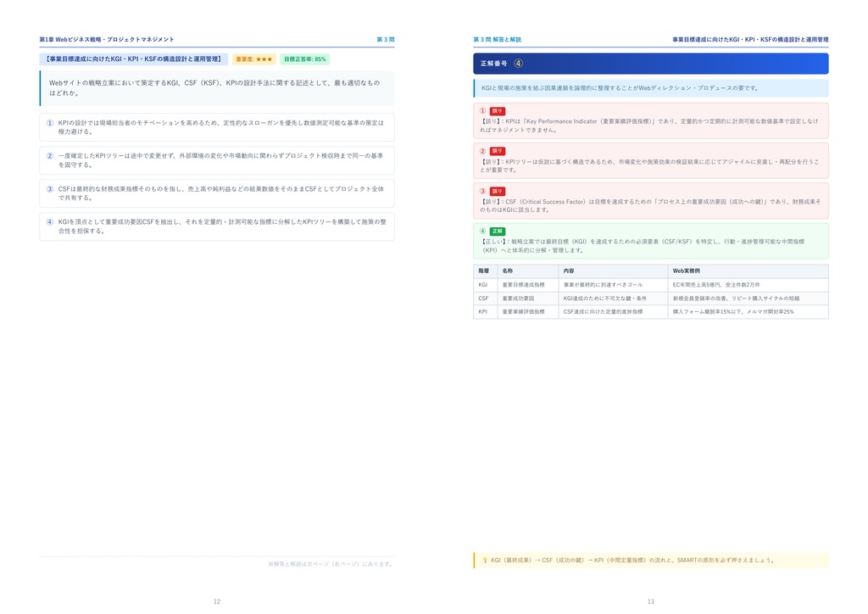Click explanation text mentioning Key Performance Indicator

pos(648,126)
